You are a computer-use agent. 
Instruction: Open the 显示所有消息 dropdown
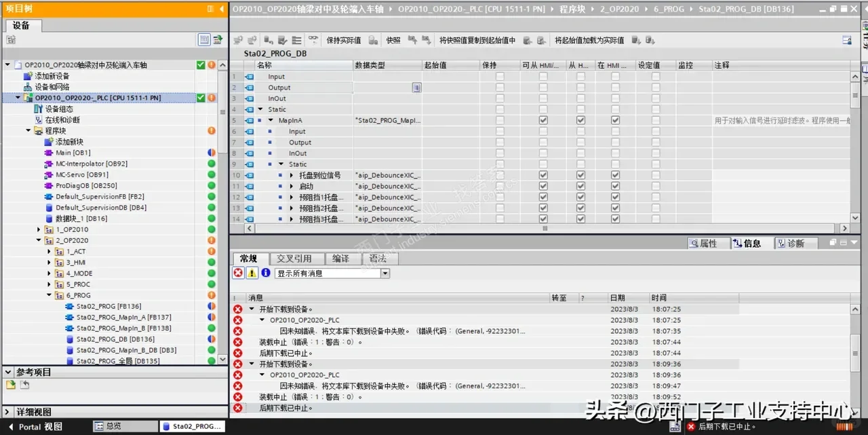[x=384, y=273]
